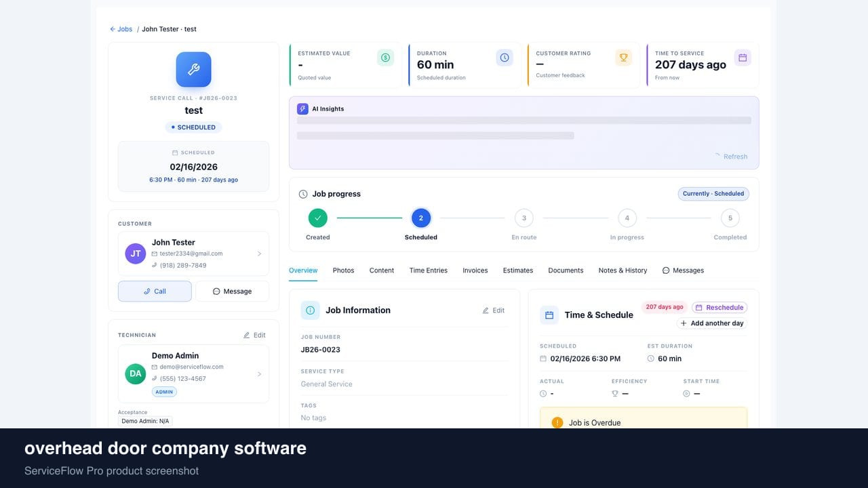Open the Messages tab
The image size is (868, 488).
(683, 270)
